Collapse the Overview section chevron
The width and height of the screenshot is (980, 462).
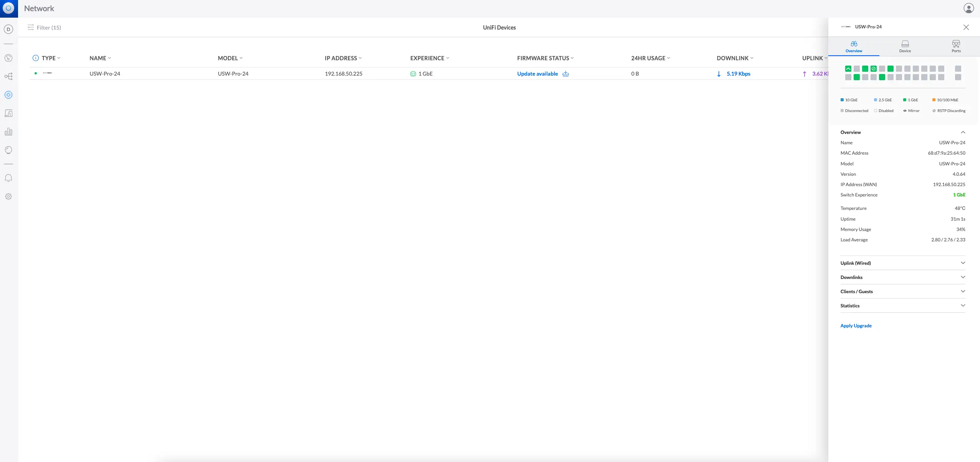point(963,132)
